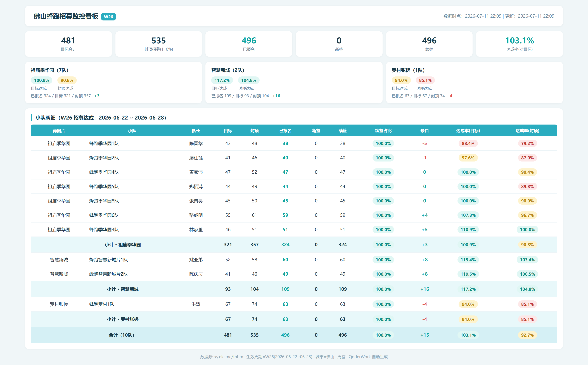Open the 智慧新城（2队）area card
Image resolution: width=588 pixels, height=365 pixels.
(294, 83)
